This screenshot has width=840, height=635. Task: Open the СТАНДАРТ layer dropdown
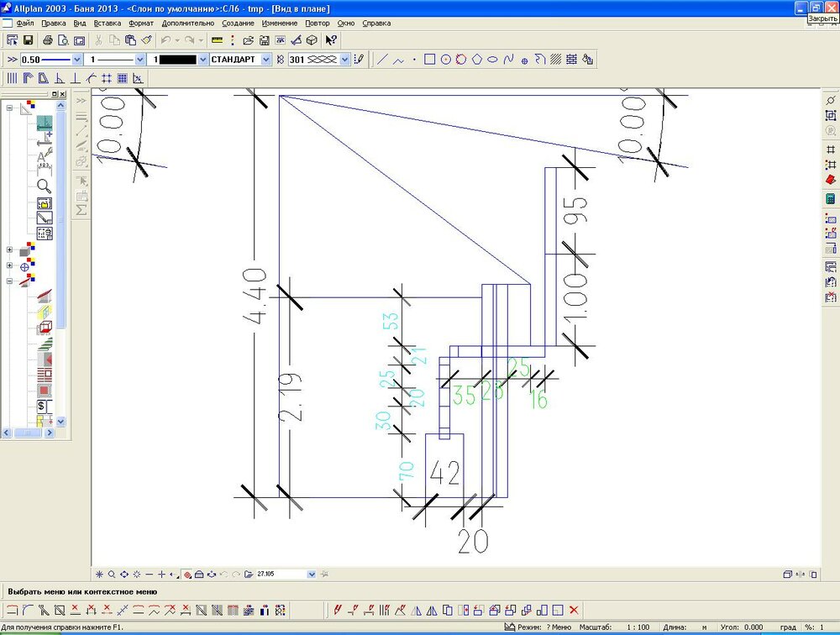266,60
